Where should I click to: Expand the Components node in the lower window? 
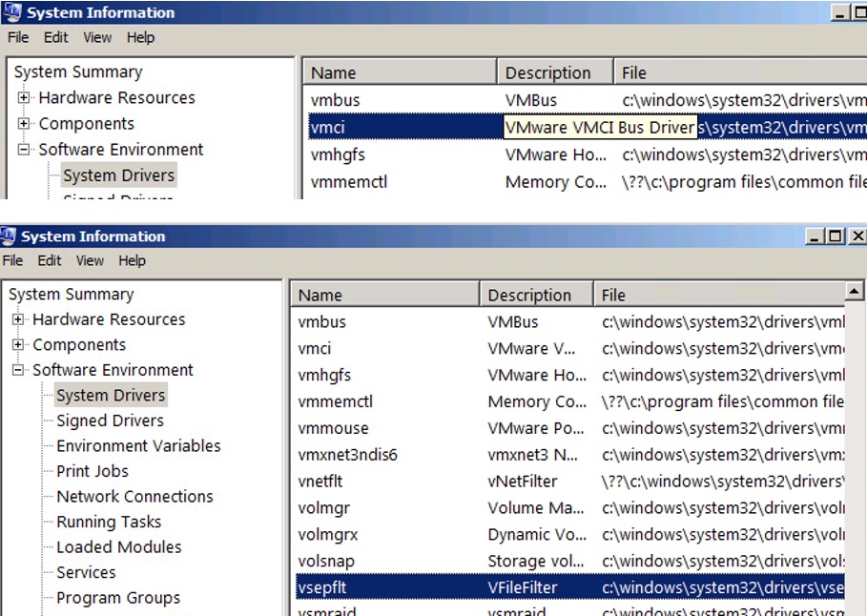pos(19,345)
